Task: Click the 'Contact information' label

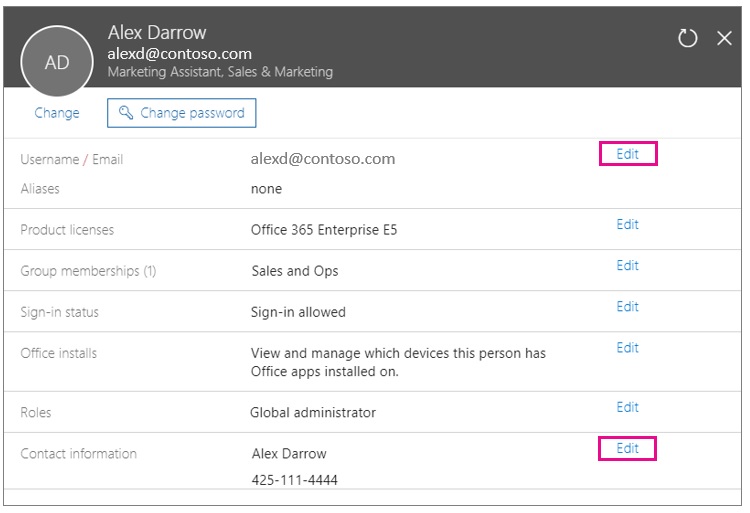Action: pyautogui.click(x=78, y=454)
